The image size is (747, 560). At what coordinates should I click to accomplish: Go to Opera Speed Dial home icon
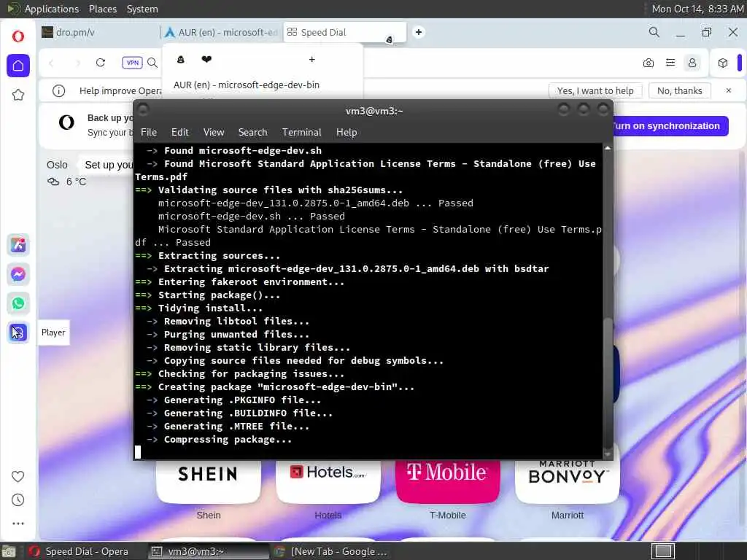18,65
